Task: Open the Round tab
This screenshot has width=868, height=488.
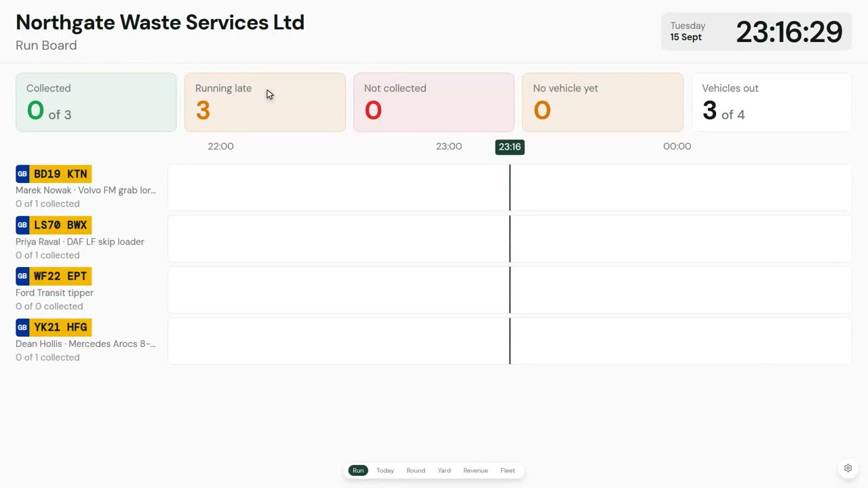Action: [x=416, y=470]
